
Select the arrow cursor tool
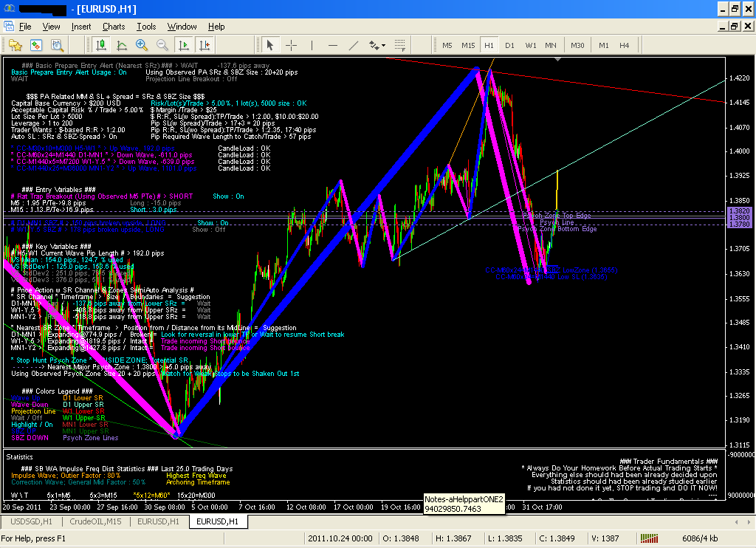tap(270, 45)
